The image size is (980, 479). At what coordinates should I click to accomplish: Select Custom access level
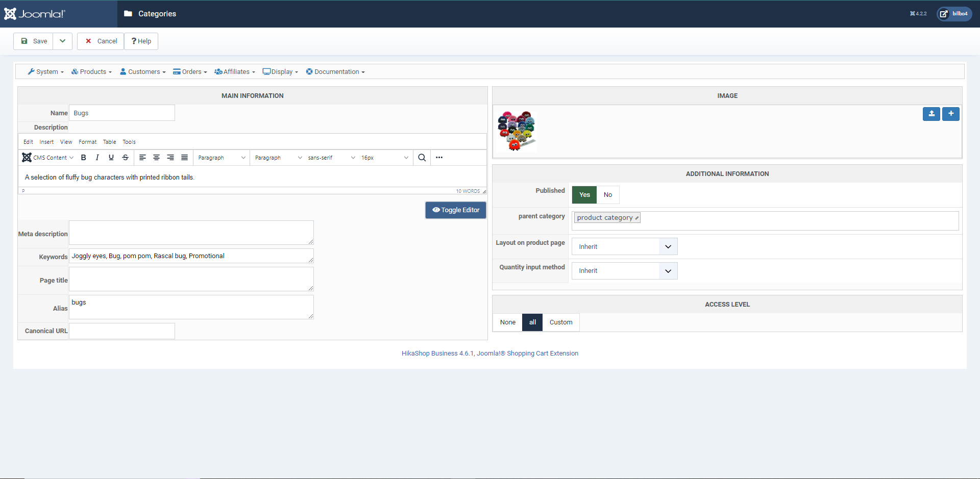click(561, 322)
